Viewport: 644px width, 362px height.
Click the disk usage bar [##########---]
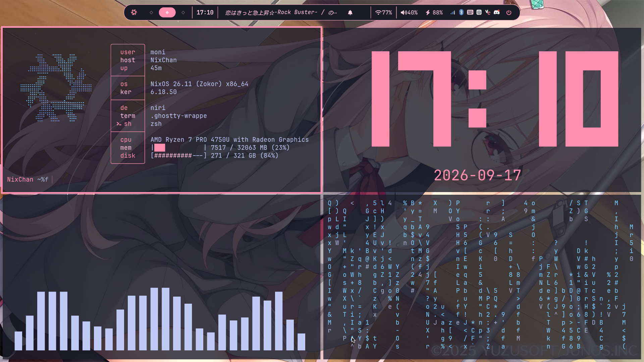pos(179,156)
